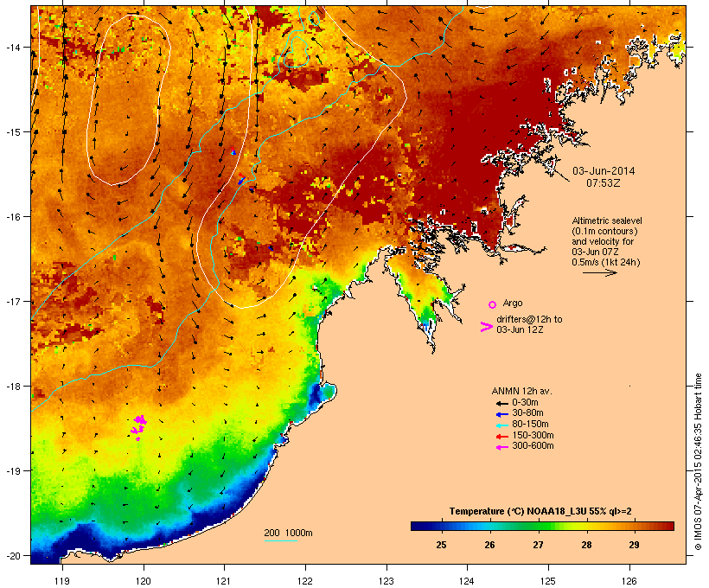Click the longitude axis label 121
Screen dimensions: 709x588
[x=224, y=581]
